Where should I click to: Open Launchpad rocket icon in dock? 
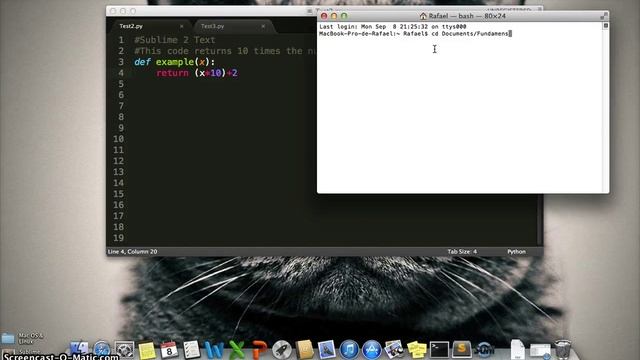282,350
